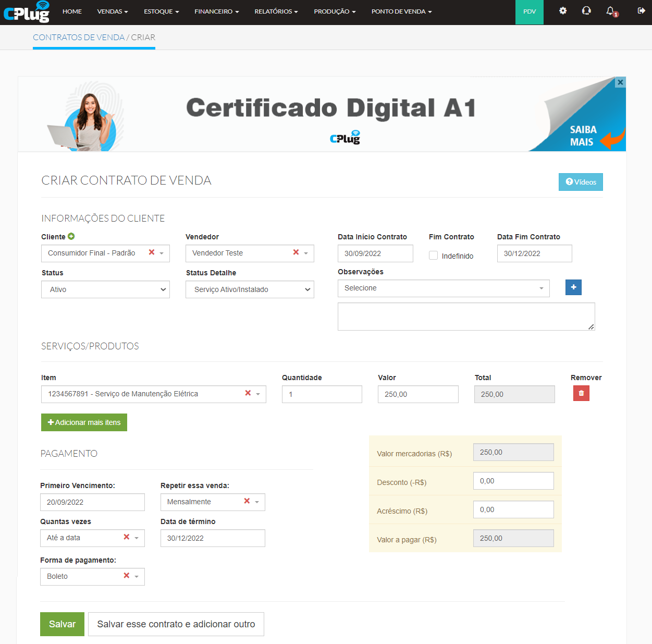Clear Até a data selection
The height and width of the screenshot is (644, 652).
click(127, 537)
